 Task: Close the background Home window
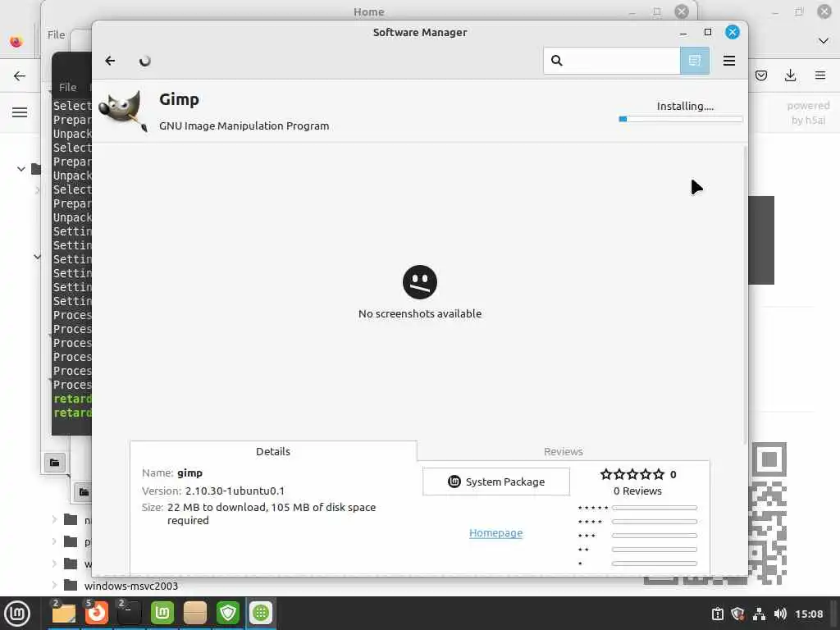682,11
